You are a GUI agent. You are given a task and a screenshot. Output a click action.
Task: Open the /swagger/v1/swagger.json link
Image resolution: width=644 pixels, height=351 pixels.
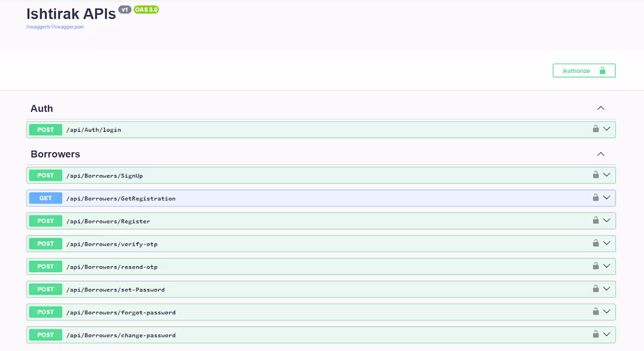click(55, 27)
